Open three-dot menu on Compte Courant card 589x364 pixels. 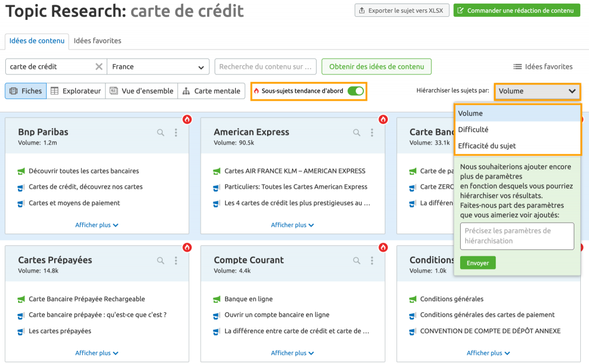[x=372, y=260]
